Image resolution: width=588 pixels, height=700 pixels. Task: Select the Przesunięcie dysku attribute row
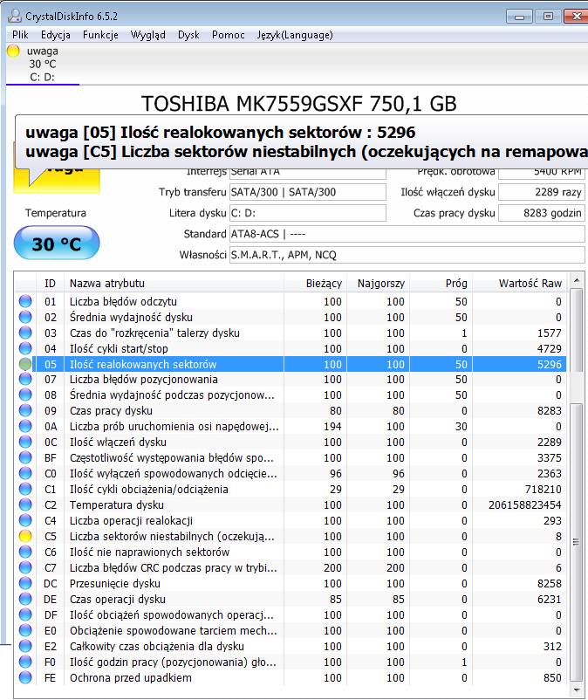coord(291,583)
